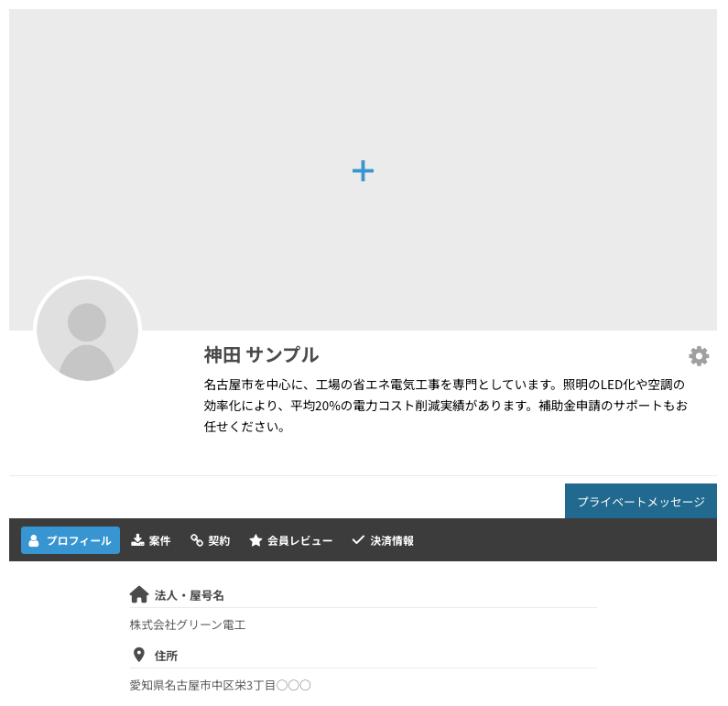728x706 pixels.
Task: Click the round profile avatar image
Action: point(87,331)
